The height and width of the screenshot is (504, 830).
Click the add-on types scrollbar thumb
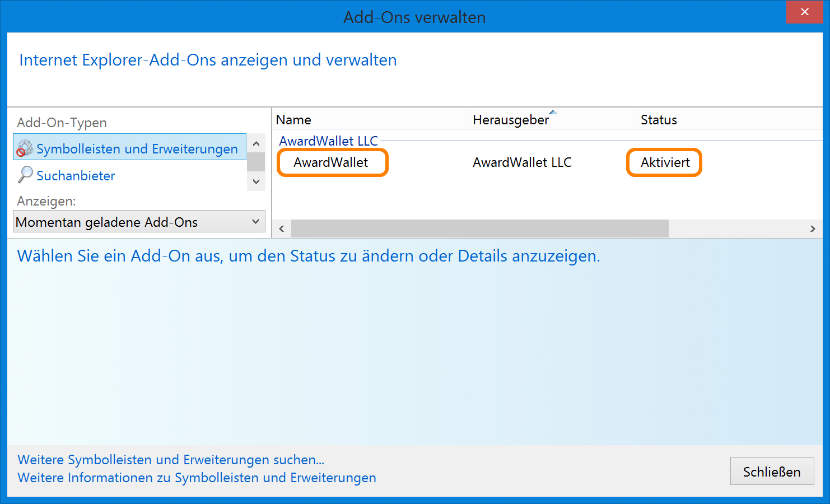[x=256, y=162]
